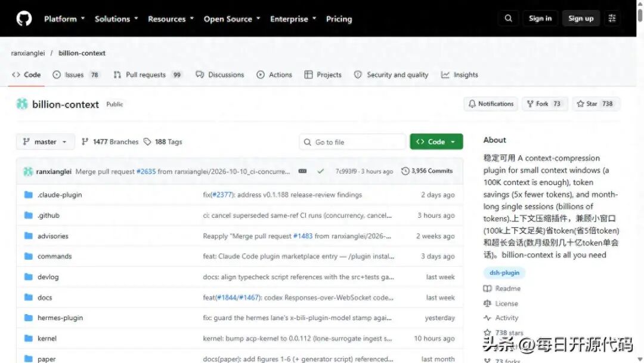Click the Sign up button
644x363 pixels.
coord(581,19)
